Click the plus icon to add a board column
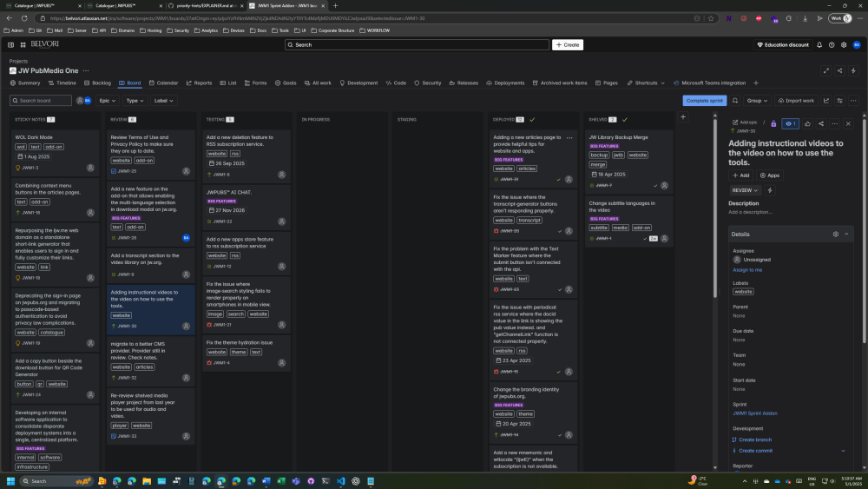 click(x=683, y=117)
